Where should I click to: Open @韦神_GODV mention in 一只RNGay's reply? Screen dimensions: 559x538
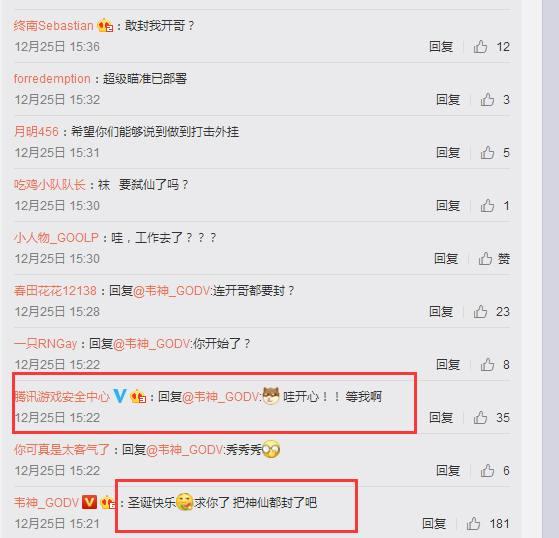(x=152, y=344)
